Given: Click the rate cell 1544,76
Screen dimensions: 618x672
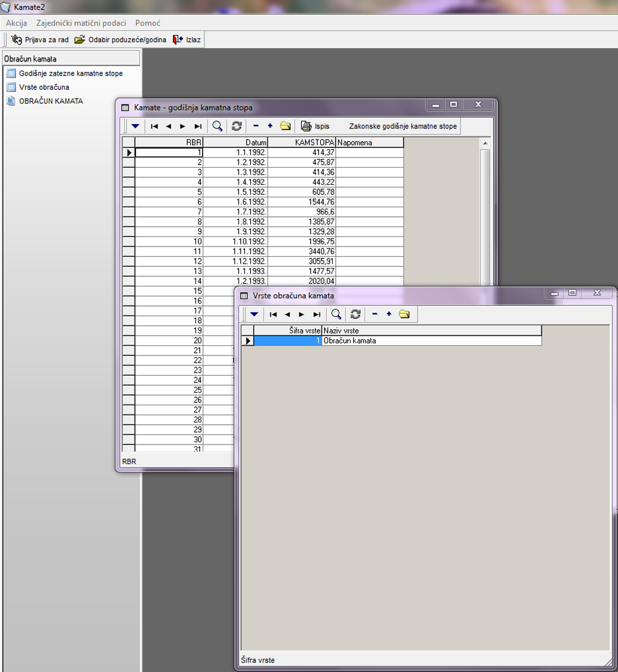Looking at the screenshot, I should point(302,202).
